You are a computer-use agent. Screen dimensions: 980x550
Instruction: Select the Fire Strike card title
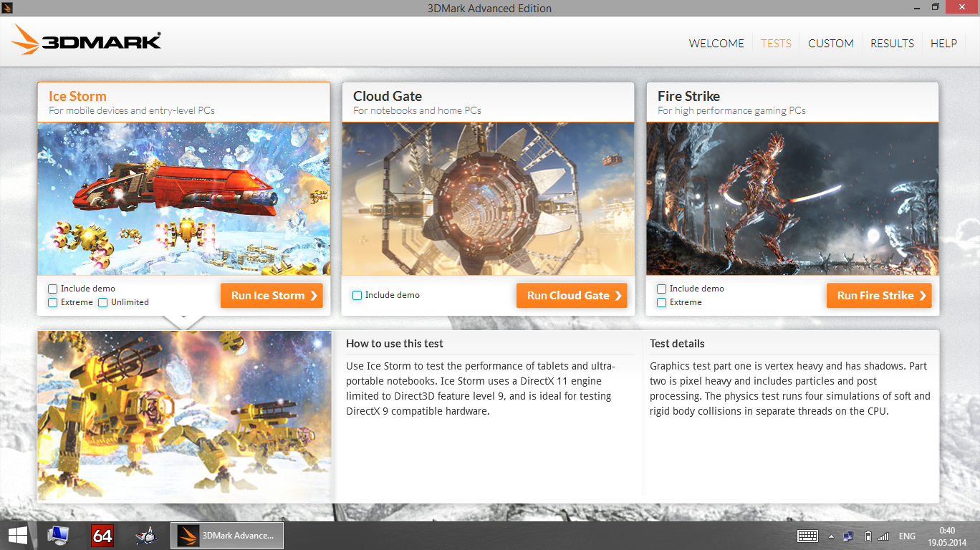[x=688, y=97]
